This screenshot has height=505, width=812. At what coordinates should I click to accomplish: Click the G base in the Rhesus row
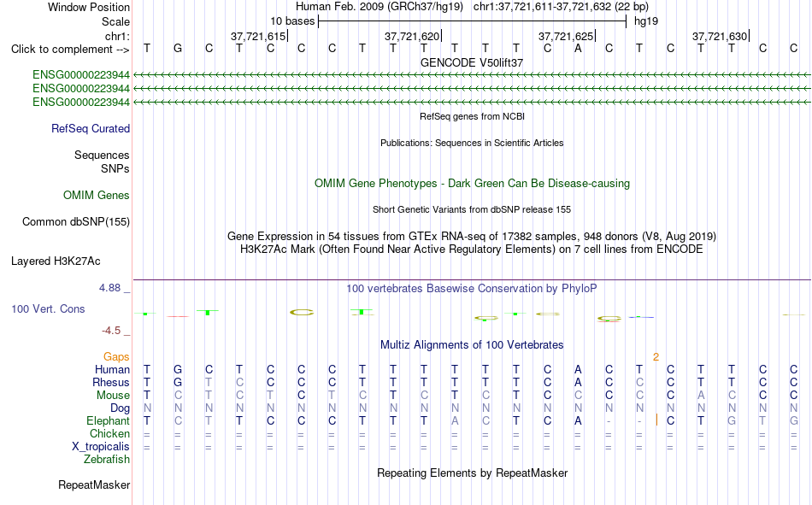click(178, 382)
